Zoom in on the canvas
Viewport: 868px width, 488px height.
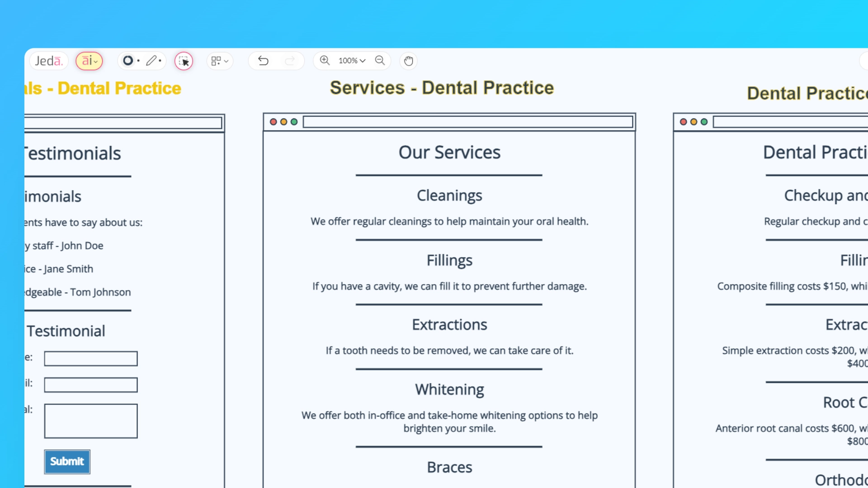(325, 60)
